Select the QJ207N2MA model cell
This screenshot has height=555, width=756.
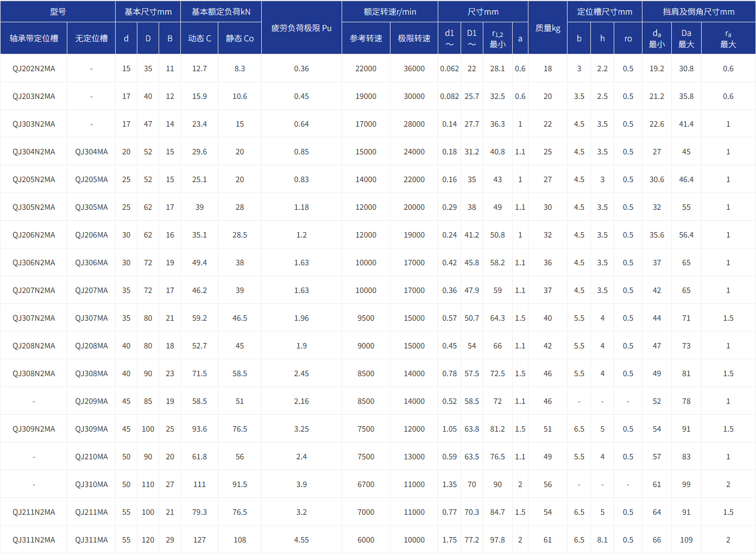point(34,290)
